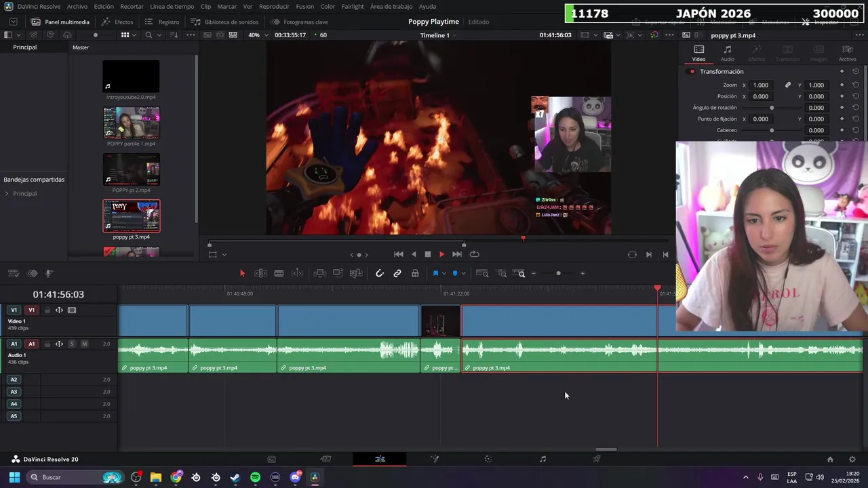Reset Transformación section
Screen dimensions: 868x488
[856, 72]
